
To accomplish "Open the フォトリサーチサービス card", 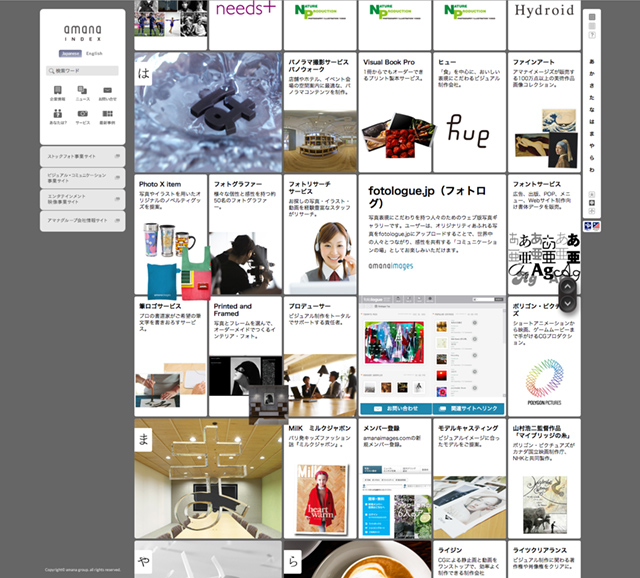I will click(320, 234).
